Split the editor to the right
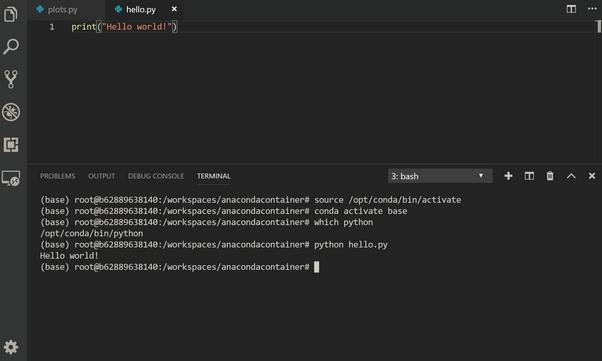This screenshot has width=602, height=361. point(571,9)
